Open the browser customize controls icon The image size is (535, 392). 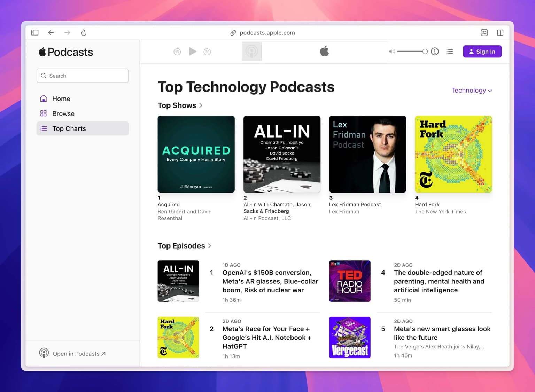coord(484,32)
